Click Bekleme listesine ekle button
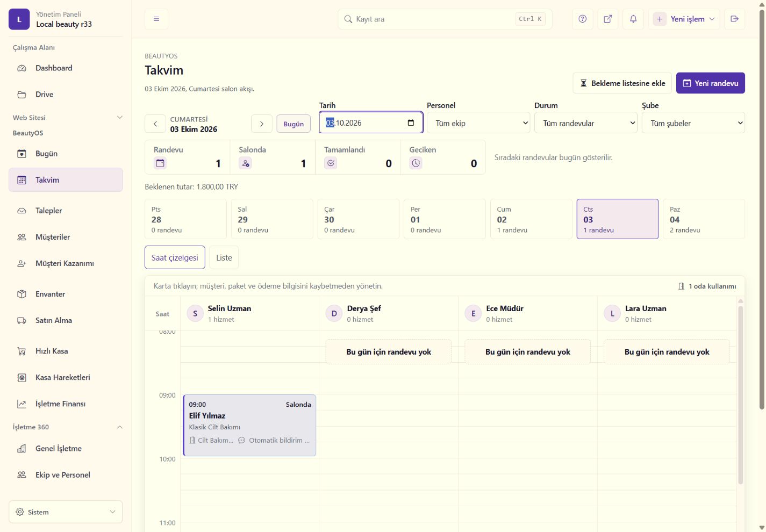This screenshot has height=532, width=766. tap(622, 83)
